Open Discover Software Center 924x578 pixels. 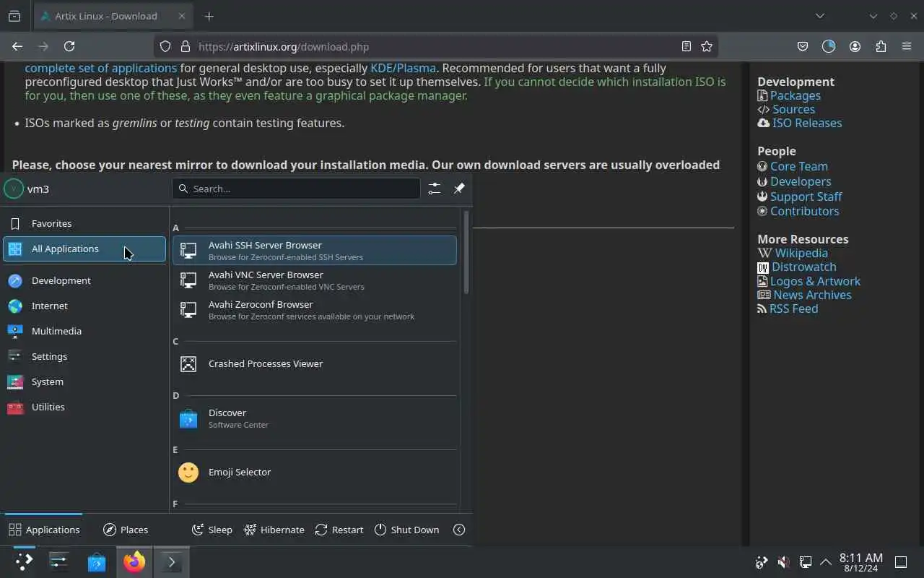(314, 418)
